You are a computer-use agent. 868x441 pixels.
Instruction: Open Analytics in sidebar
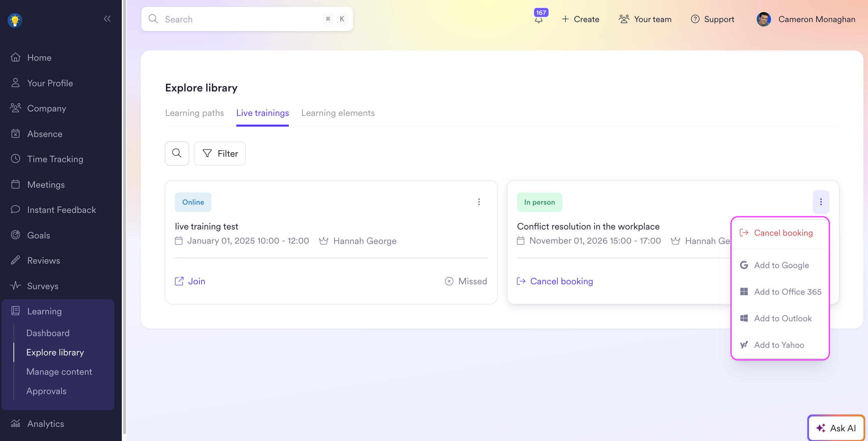pyautogui.click(x=45, y=424)
